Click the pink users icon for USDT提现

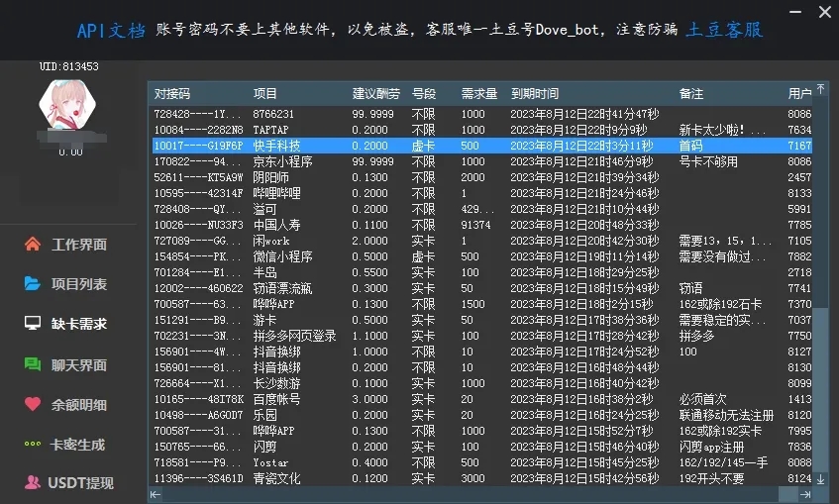pos(32,483)
